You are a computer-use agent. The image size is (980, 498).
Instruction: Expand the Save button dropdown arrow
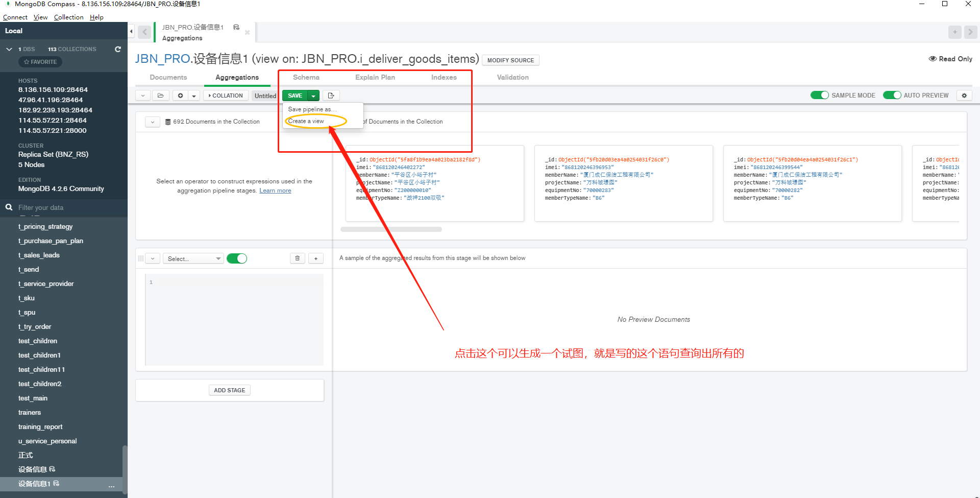[x=313, y=96]
